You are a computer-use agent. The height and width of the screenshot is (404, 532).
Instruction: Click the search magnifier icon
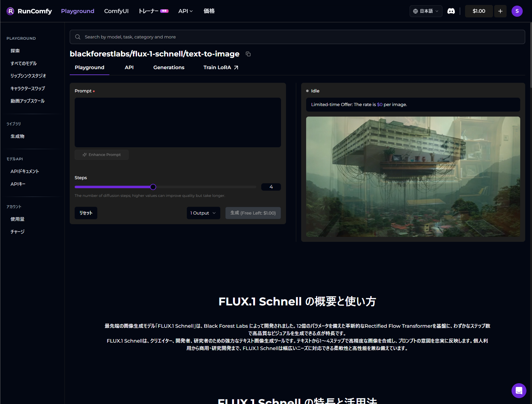coord(78,37)
